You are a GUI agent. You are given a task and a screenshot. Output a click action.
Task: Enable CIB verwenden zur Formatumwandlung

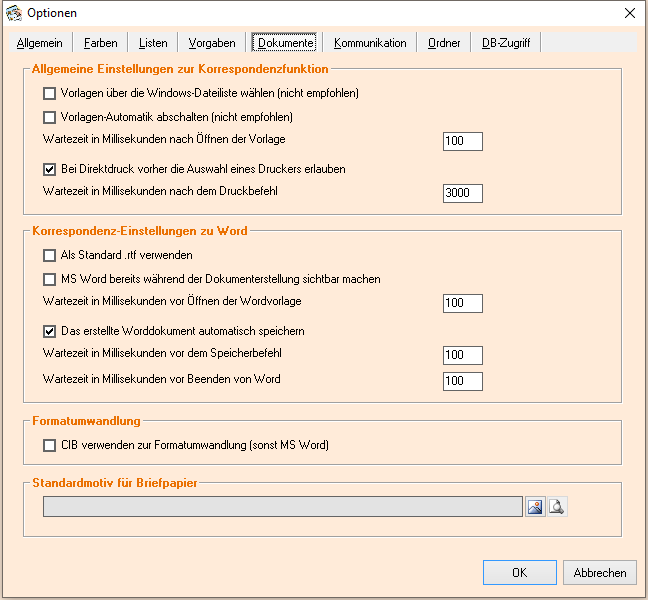coord(50,445)
